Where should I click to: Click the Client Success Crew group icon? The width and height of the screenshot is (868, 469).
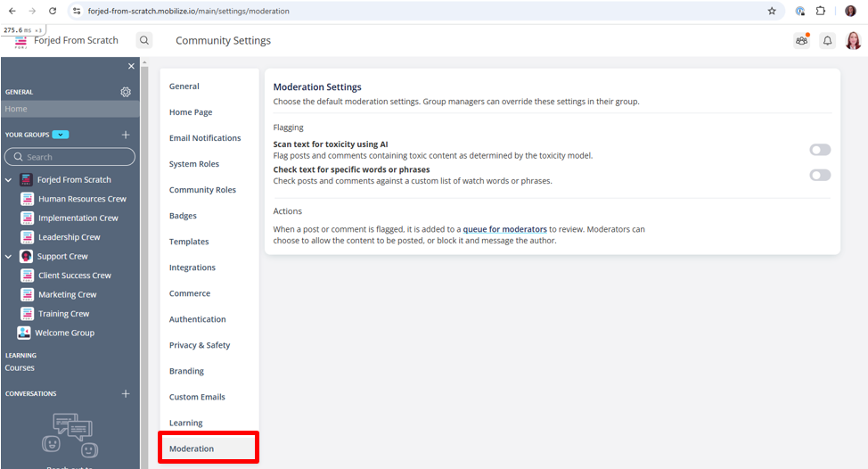(27, 276)
